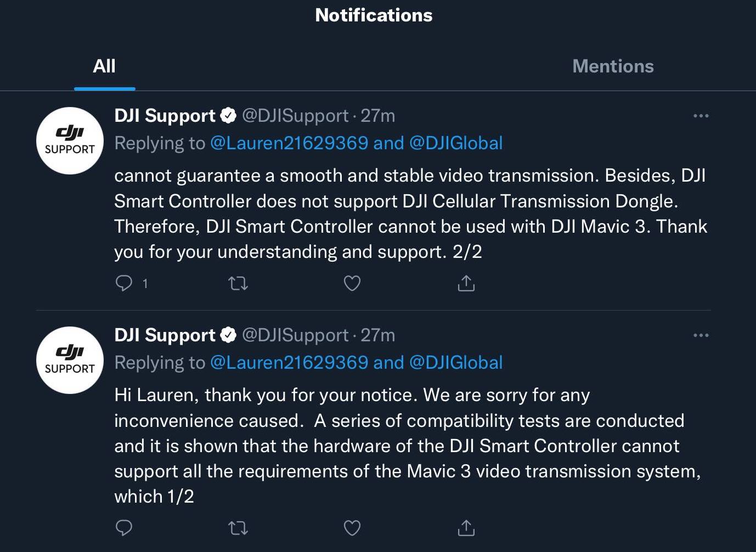Share the 1/2 DJI Support tweet
756x552 pixels.
coord(466,528)
